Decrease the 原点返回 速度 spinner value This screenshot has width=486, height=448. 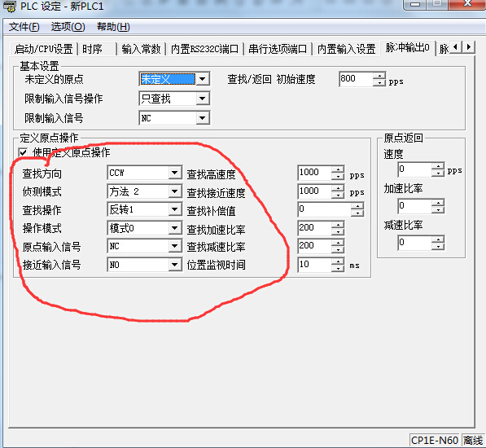438,173
